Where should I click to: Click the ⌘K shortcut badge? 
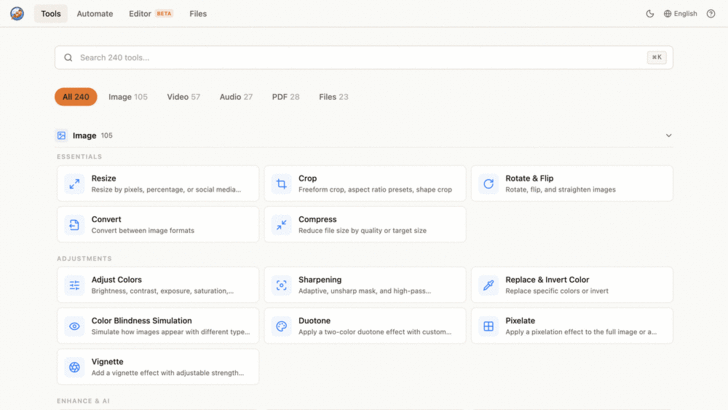pos(656,57)
